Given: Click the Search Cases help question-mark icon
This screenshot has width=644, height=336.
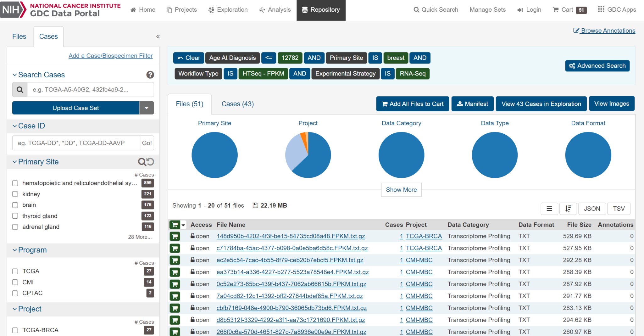Looking at the screenshot, I should 150,75.
